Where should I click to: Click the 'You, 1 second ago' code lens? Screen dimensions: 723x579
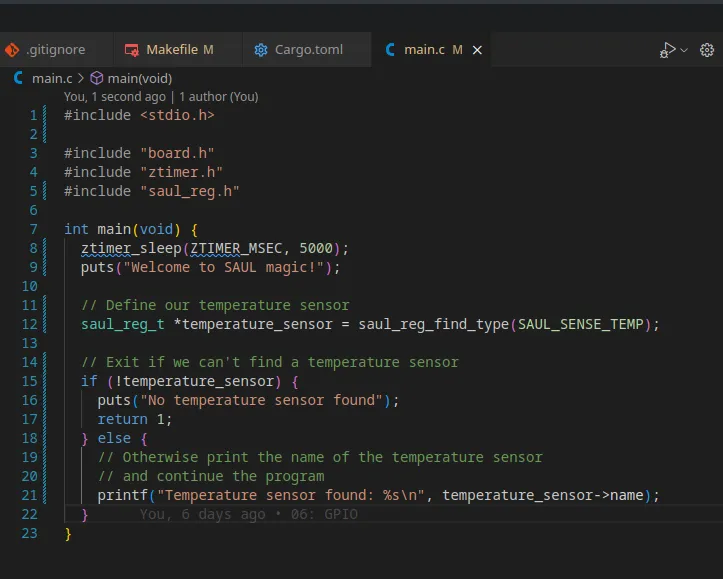(115, 97)
